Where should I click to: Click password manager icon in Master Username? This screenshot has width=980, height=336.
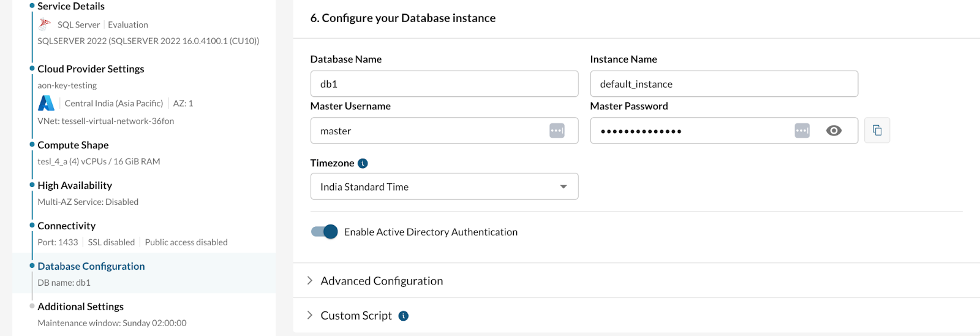(x=557, y=131)
